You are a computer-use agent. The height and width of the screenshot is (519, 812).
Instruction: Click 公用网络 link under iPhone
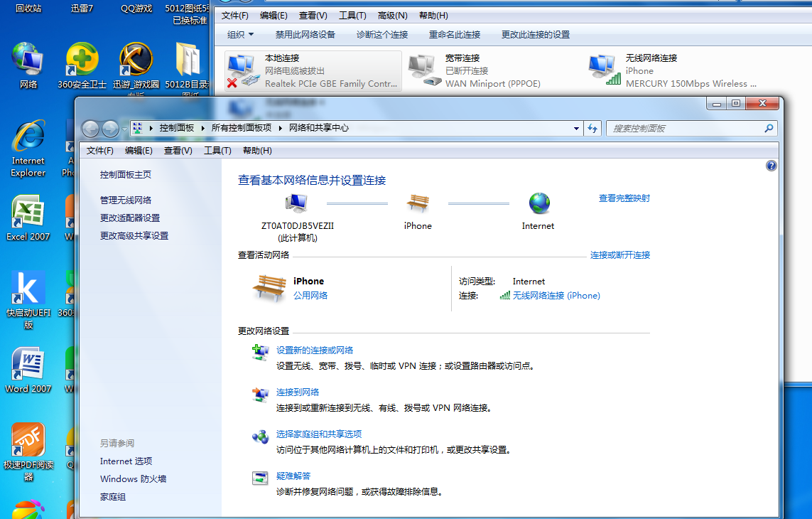click(x=310, y=296)
